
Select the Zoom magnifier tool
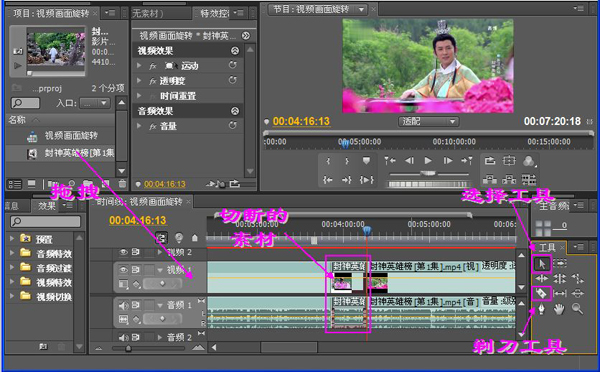tap(577, 308)
